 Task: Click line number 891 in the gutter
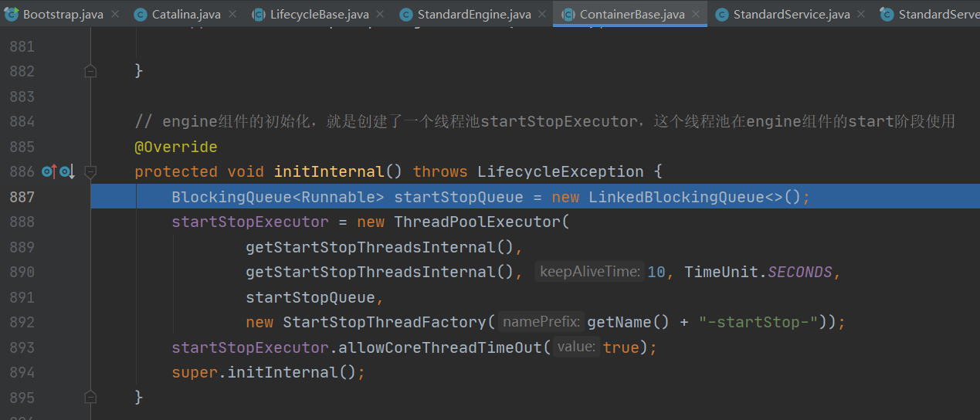pos(22,297)
